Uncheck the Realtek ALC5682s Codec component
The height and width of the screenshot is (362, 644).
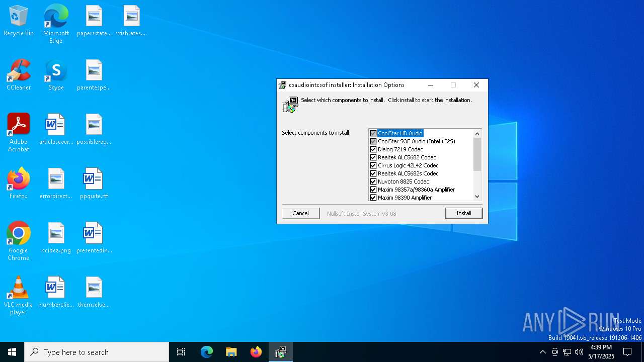373,173
